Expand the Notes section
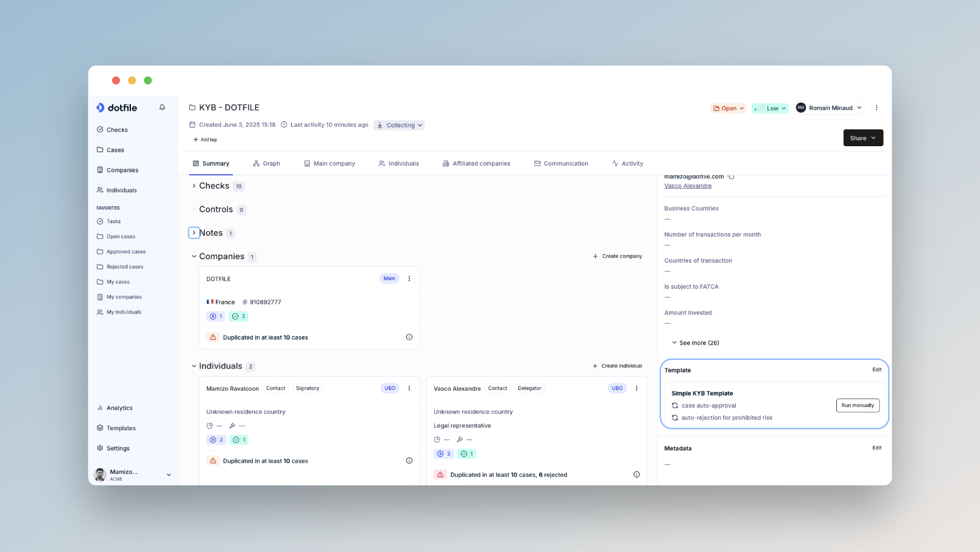Image resolution: width=980 pixels, height=552 pixels. (x=194, y=233)
